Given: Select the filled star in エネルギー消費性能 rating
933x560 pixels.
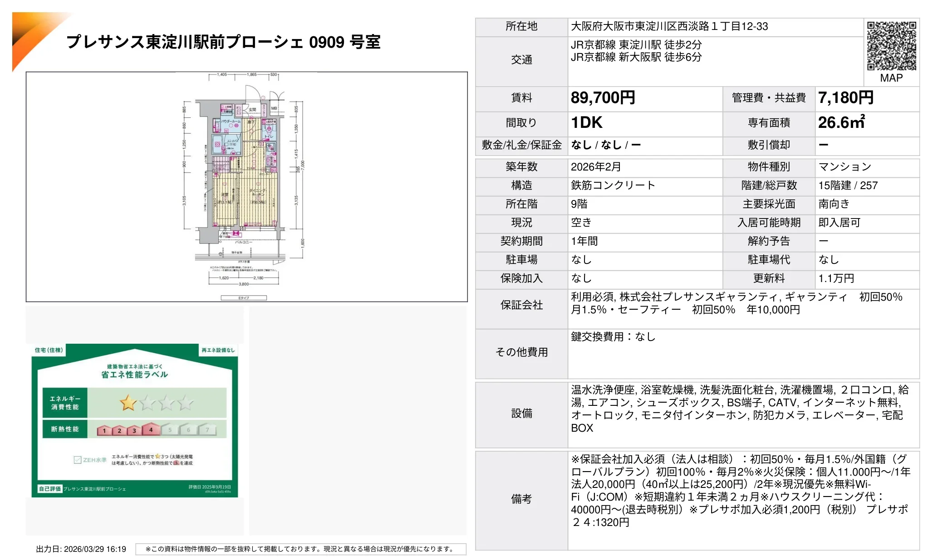Looking at the screenshot, I should 128,404.
